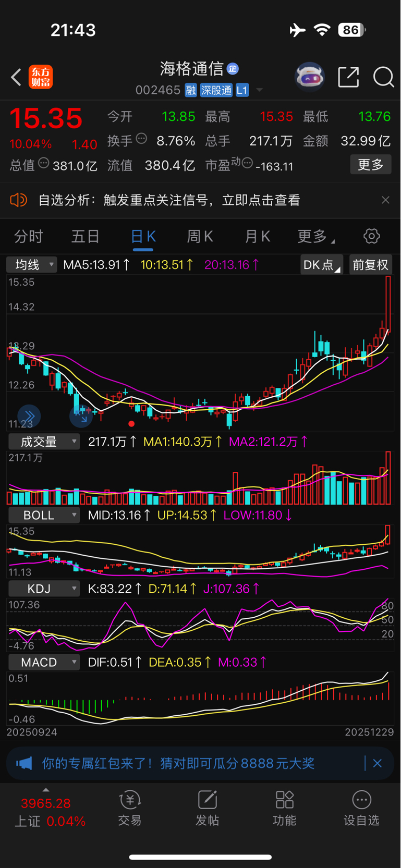The height and width of the screenshot is (868, 401).
Task: Tap the orange speaker icon for 自选分析
Action: (x=18, y=200)
